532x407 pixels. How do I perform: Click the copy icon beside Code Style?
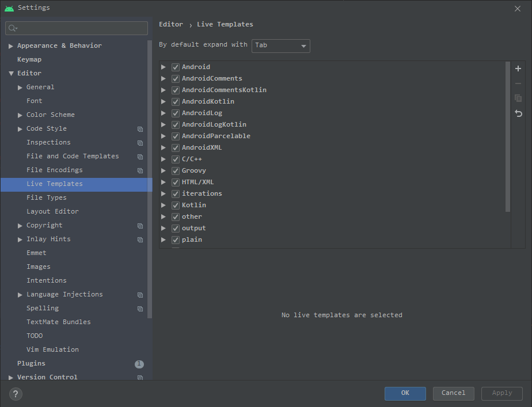[140, 129]
